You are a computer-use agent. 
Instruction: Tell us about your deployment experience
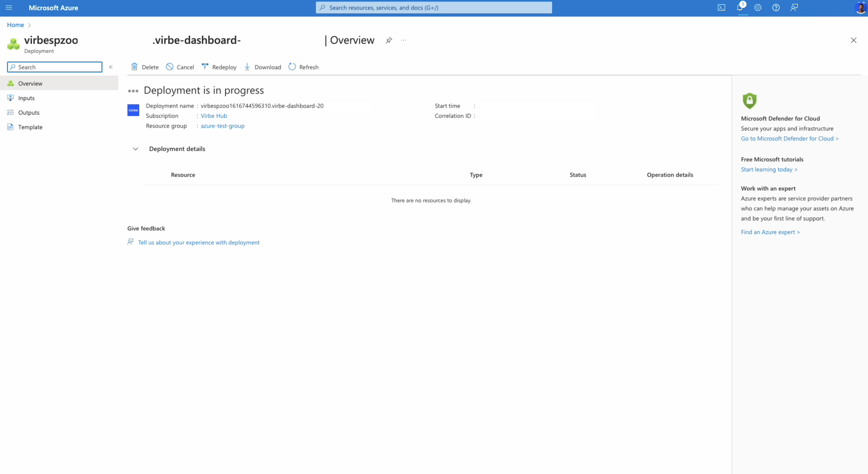pyautogui.click(x=199, y=242)
